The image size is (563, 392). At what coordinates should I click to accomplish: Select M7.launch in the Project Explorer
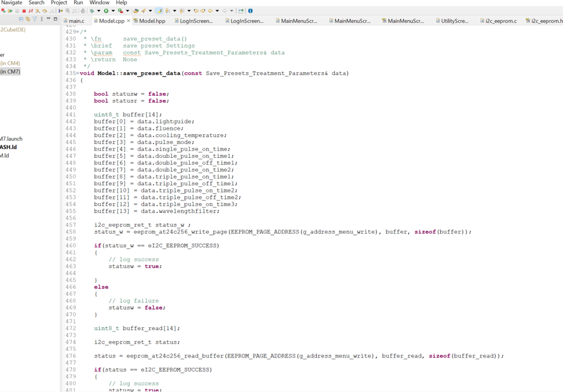pyautogui.click(x=10, y=139)
